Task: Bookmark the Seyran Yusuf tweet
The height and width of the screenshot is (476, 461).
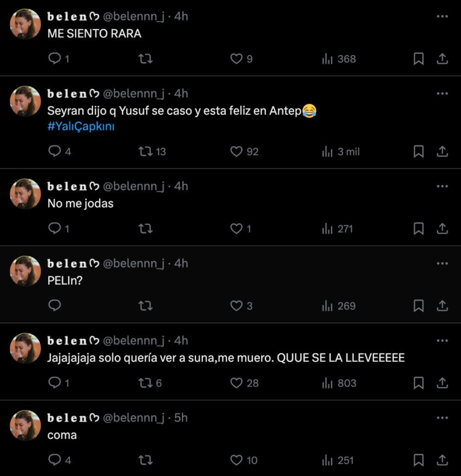Action: click(419, 151)
